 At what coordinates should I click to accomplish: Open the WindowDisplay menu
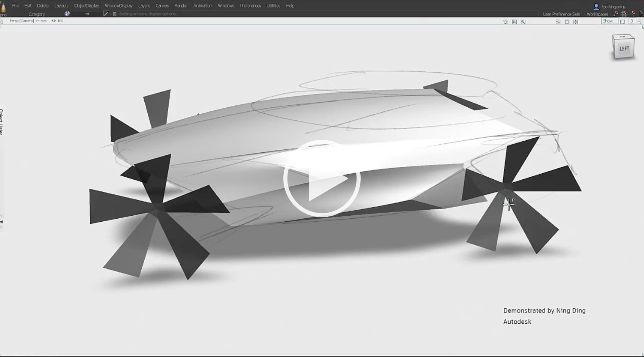119,6
